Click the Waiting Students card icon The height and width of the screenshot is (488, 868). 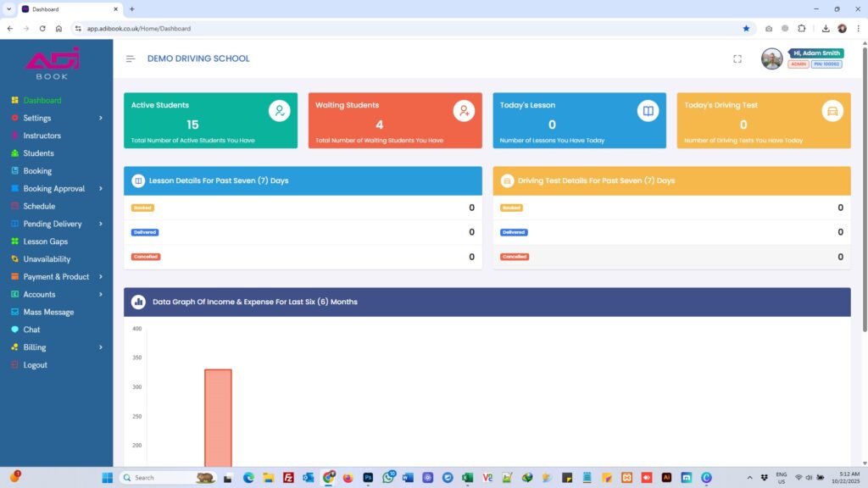pyautogui.click(x=464, y=111)
